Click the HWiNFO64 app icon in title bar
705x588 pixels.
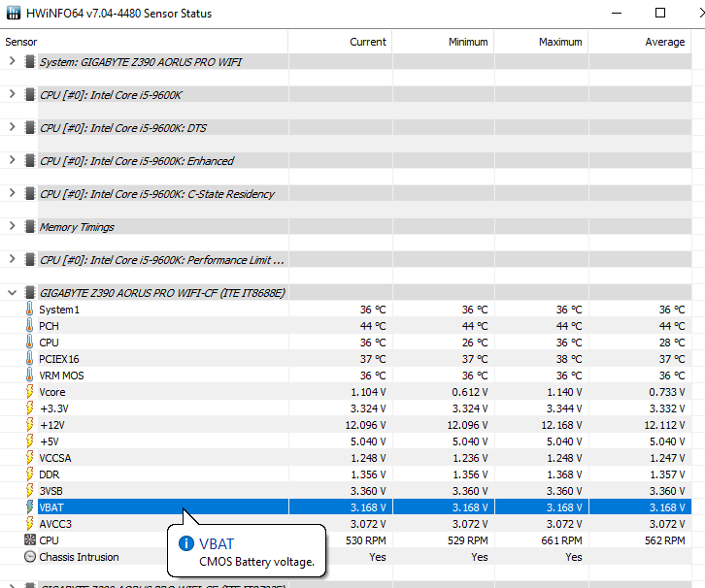(x=14, y=13)
